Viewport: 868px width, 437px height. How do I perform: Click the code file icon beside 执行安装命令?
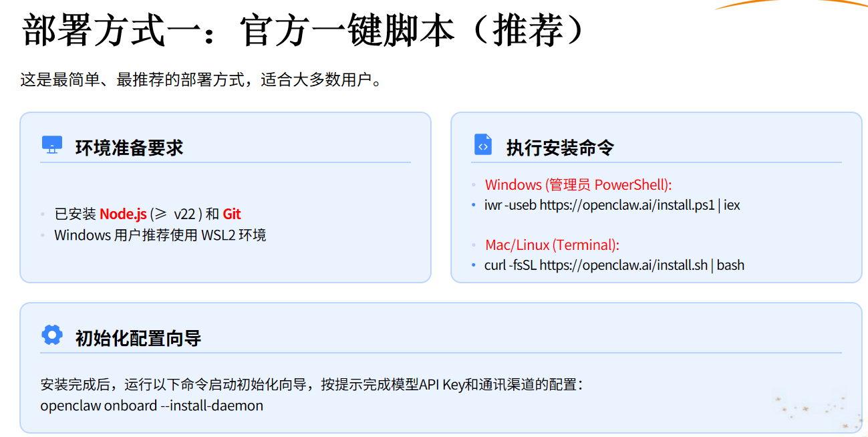click(482, 144)
